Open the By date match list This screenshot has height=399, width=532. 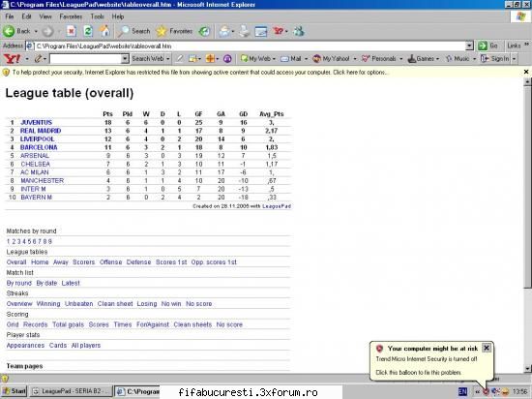(46, 283)
